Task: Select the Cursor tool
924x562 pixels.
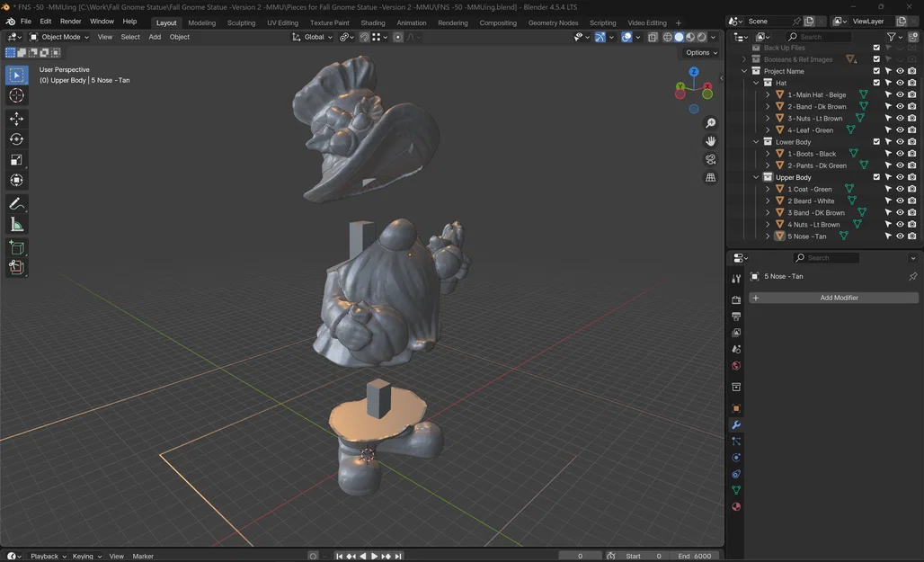Action: tap(16, 96)
